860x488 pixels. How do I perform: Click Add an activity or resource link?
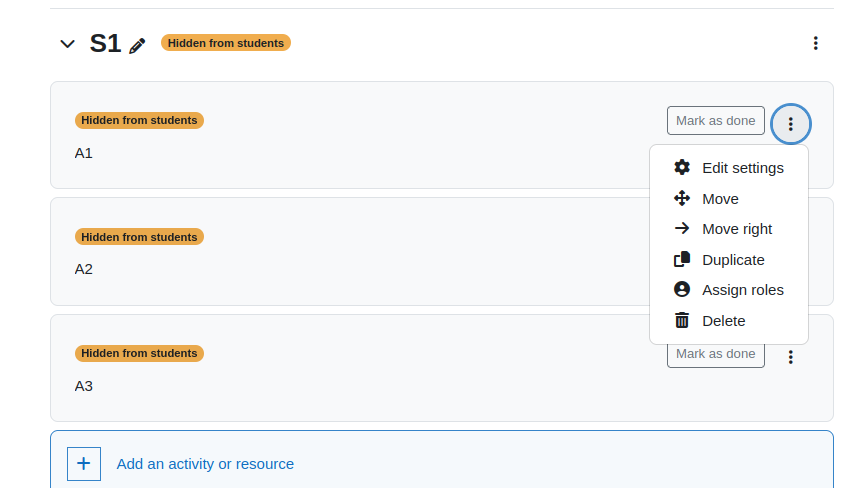[205, 464]
